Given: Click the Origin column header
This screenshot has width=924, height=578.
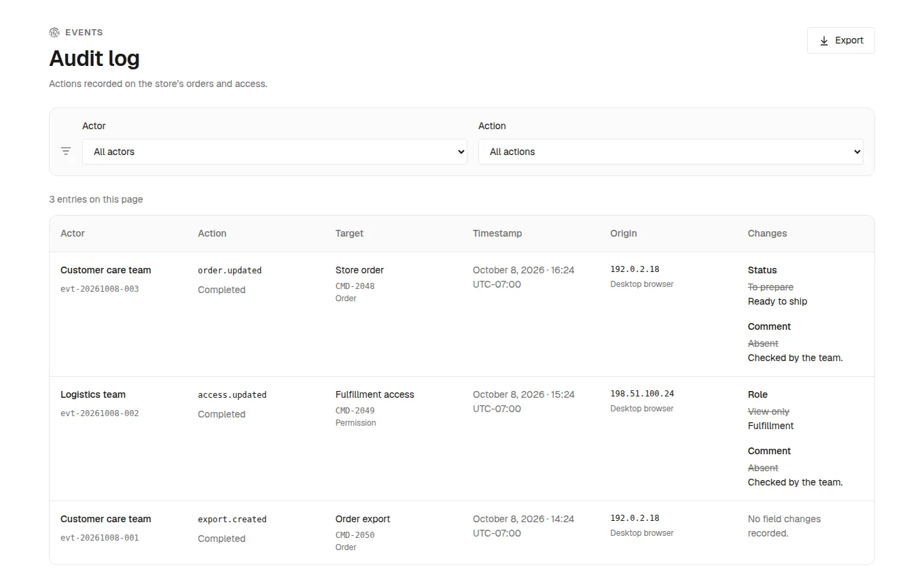Looking at the screenshot, I should click(x=624, y=233).
